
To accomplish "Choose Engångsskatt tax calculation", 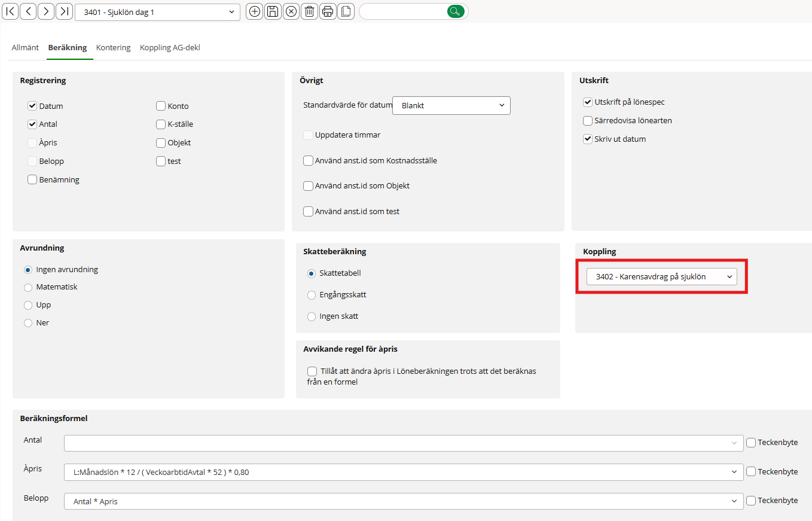I will click(312, 295).
